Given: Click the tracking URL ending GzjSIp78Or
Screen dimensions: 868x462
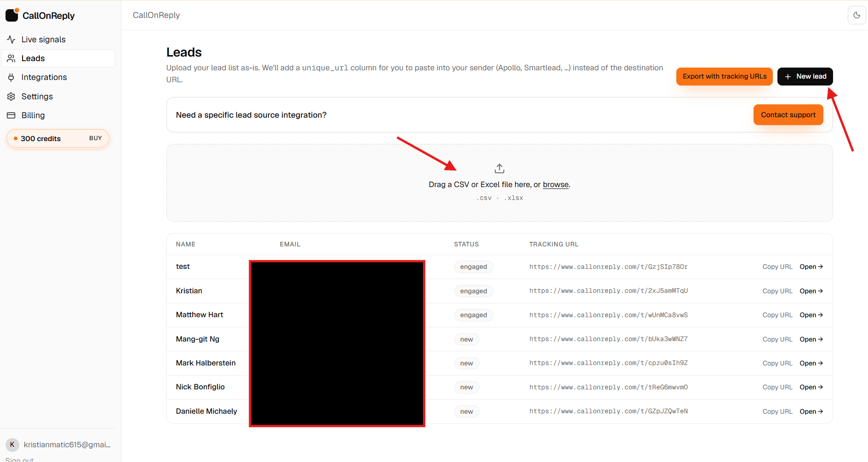Looking at the screenshot, I should [608, 267].
